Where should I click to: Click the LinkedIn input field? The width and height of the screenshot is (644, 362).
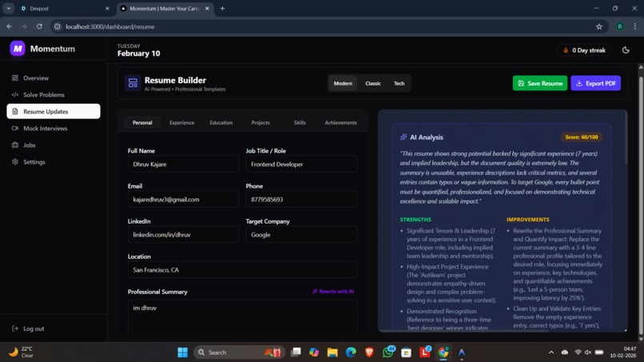(x=183, y=235)
